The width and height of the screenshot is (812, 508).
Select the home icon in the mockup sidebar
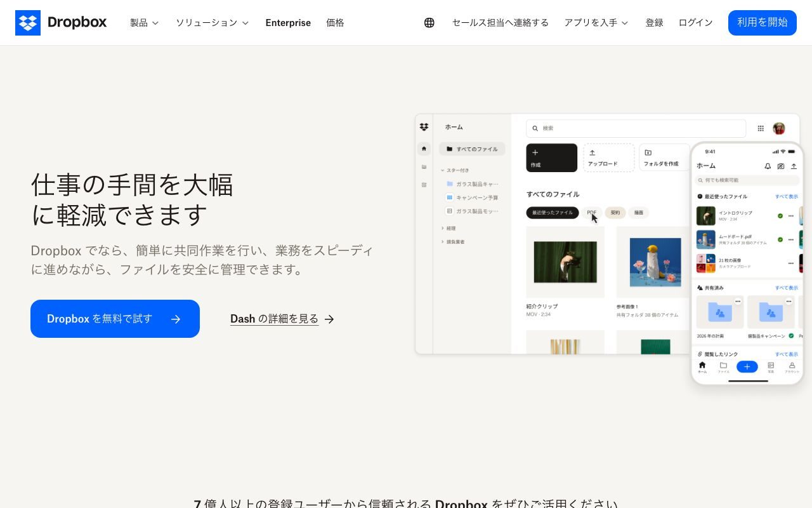click(x=424, y=149)
